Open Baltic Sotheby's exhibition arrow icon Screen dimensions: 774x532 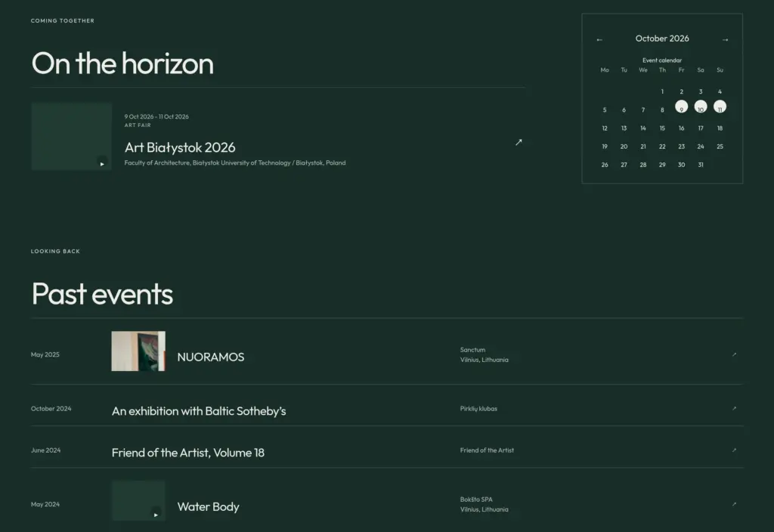734,408
